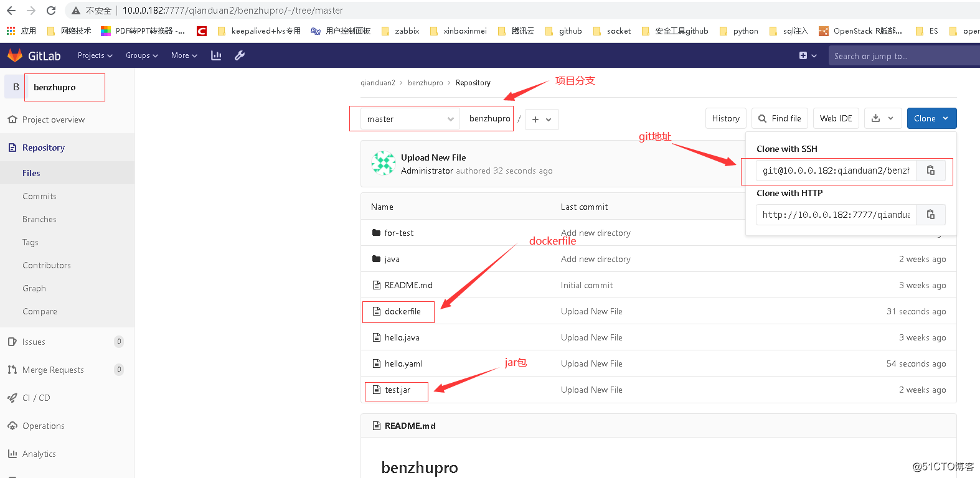Click the for-test folder icon

click(376, 233)
